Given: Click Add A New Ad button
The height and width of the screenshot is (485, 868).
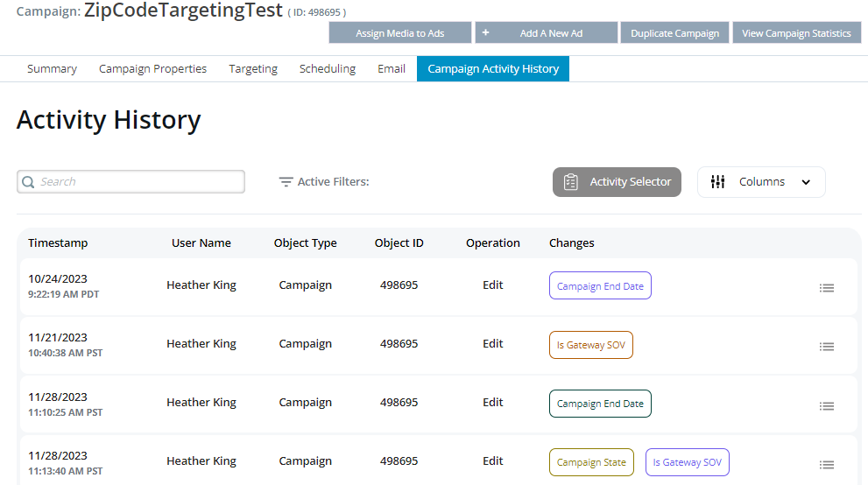Looking at the screenshot, I should pos(547,32).
